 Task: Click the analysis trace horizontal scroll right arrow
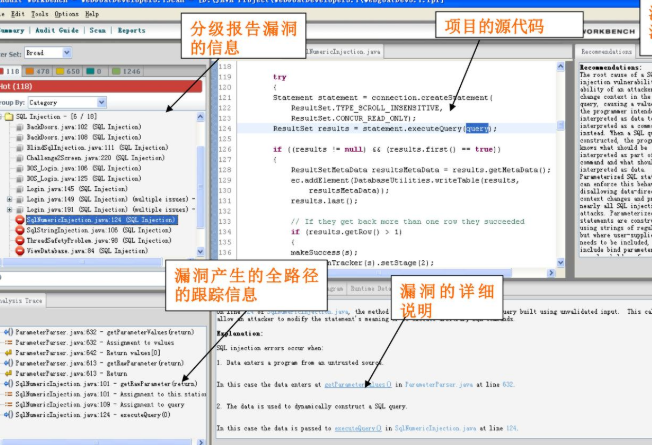point(201,442)
